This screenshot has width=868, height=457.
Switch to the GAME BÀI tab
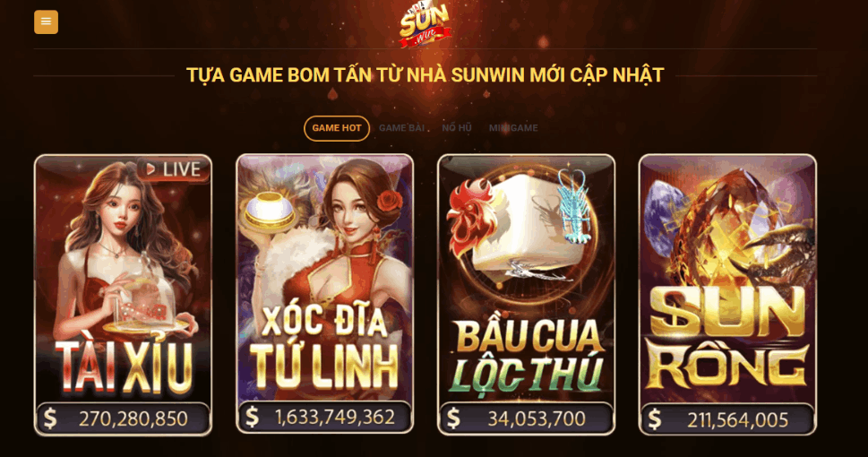click(401, 128)
